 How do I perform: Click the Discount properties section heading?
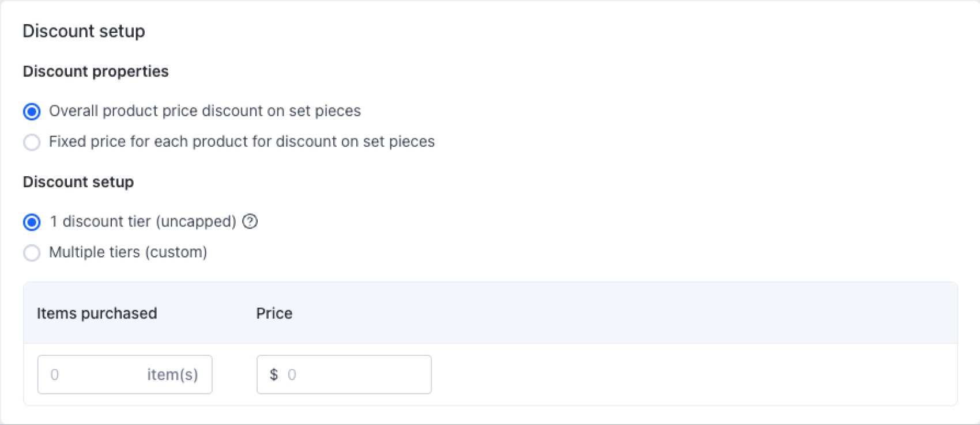click(x=96, y=71)
